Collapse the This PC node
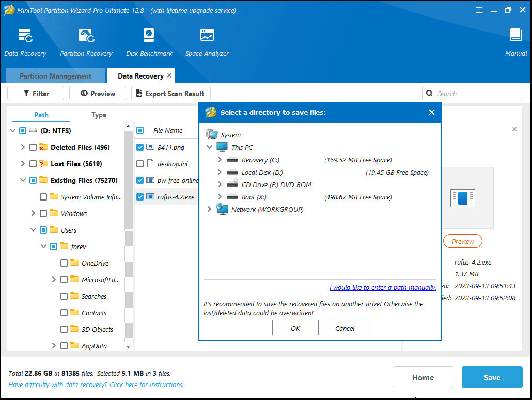The image size is (532, 400). click(209, 147)
